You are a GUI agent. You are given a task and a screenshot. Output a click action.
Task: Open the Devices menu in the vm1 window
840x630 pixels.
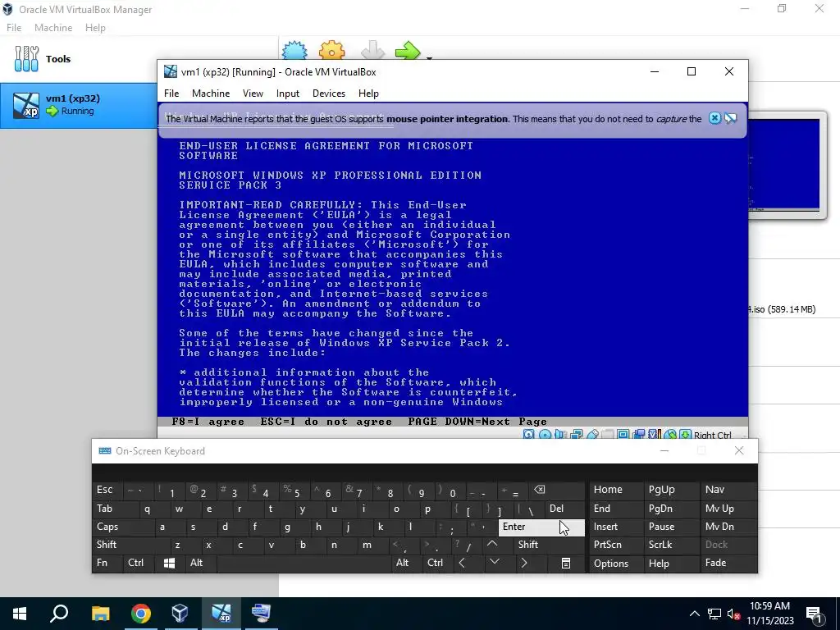pos(328,94)
